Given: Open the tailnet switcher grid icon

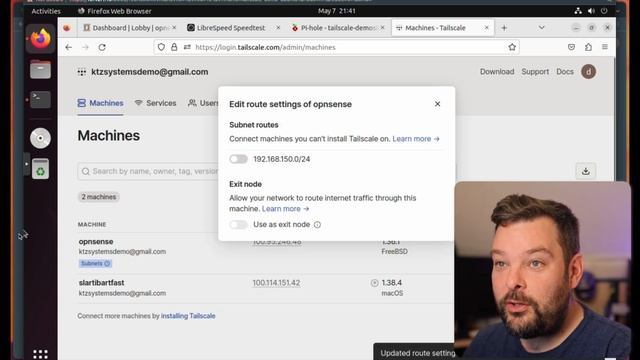Looking at the screenshot, I should 82,72.
